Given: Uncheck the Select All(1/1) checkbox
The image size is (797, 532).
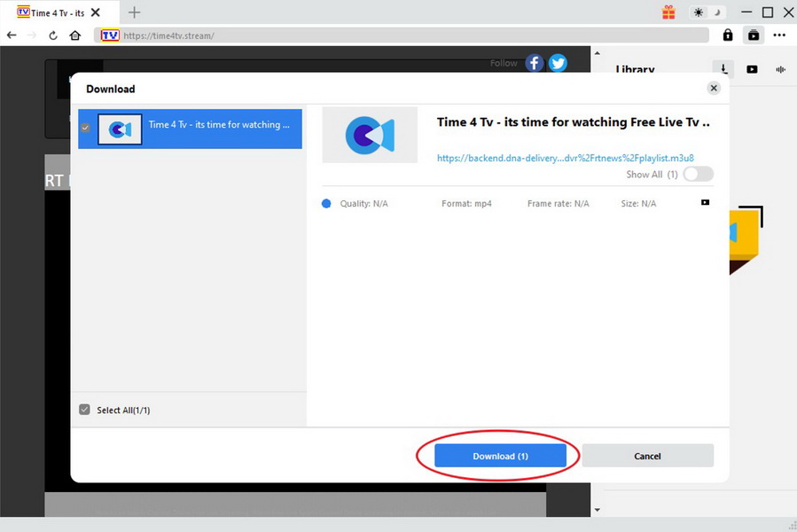Looking at the screenshot, I should (x=84, y=410).
